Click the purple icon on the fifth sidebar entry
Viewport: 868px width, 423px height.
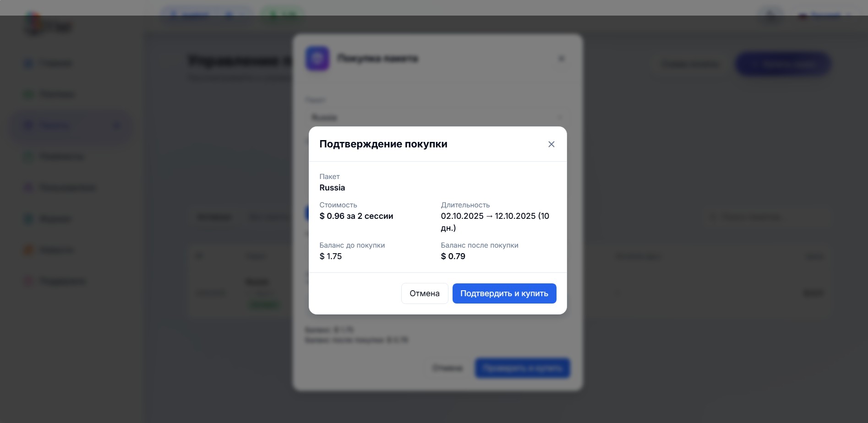(27, 187)
